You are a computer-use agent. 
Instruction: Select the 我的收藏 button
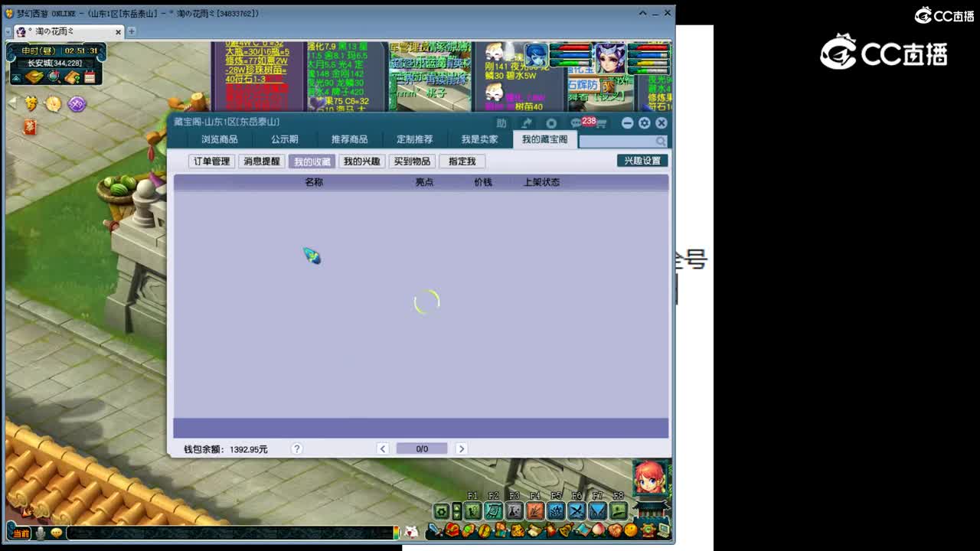312,161
